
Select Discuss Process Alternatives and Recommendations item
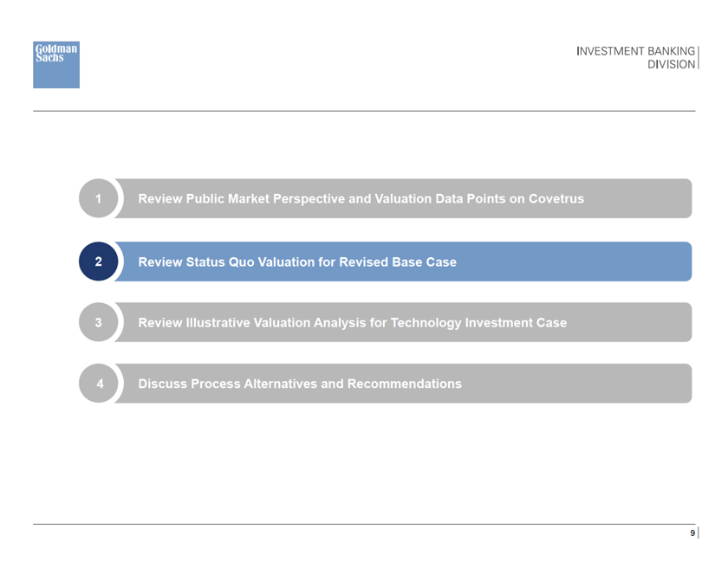(x=300, y=383)
